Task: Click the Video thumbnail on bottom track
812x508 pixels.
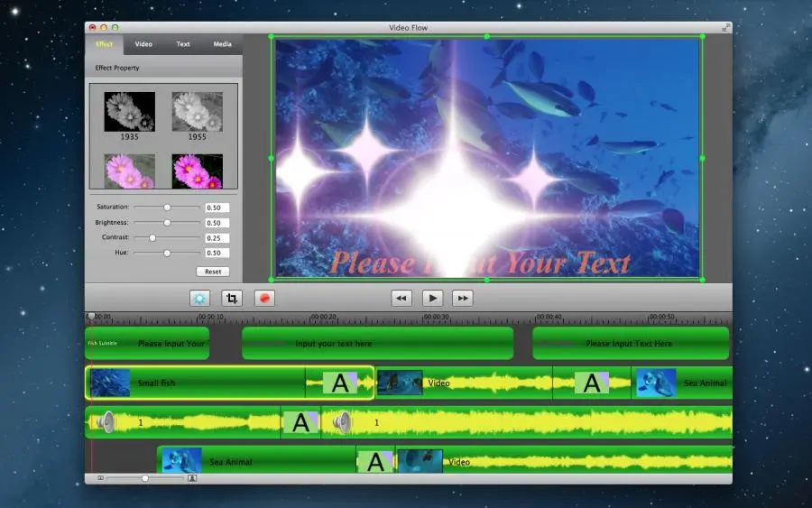Action: (420, 461)
